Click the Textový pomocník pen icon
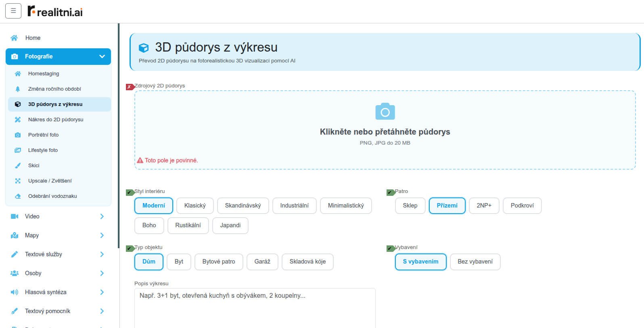 coord(15,311)
